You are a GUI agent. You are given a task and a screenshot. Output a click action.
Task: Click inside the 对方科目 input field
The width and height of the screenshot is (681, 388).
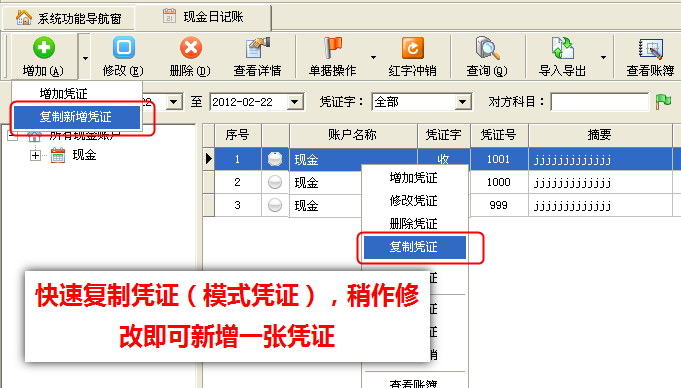pos(599,102)
